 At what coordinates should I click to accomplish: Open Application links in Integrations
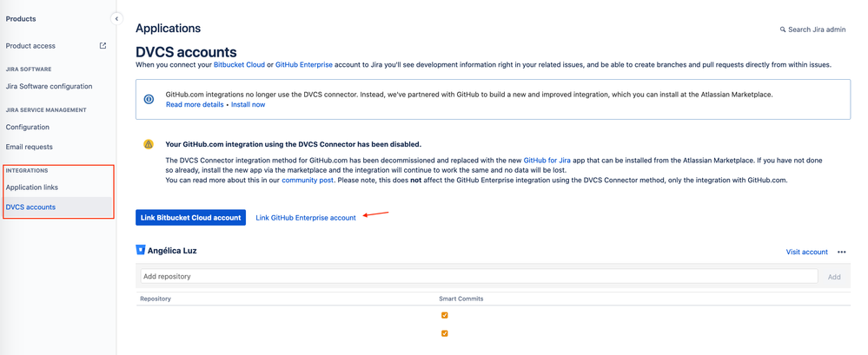[x=31, y=187]
